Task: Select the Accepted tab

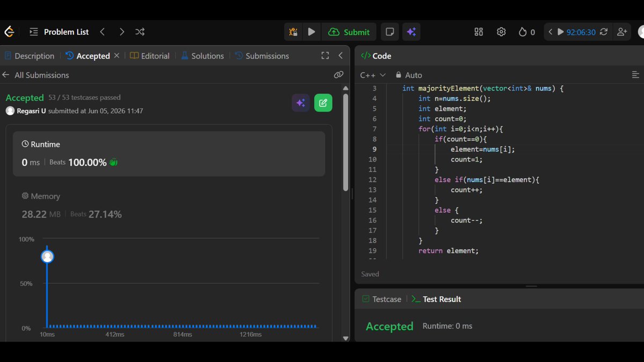Action: coord(87,56)
